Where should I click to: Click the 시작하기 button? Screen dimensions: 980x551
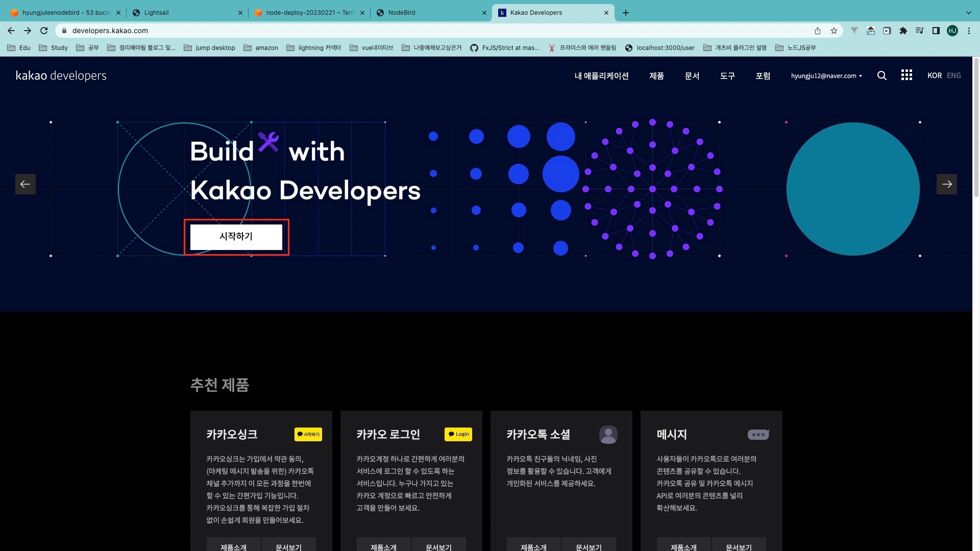(236, 237)
